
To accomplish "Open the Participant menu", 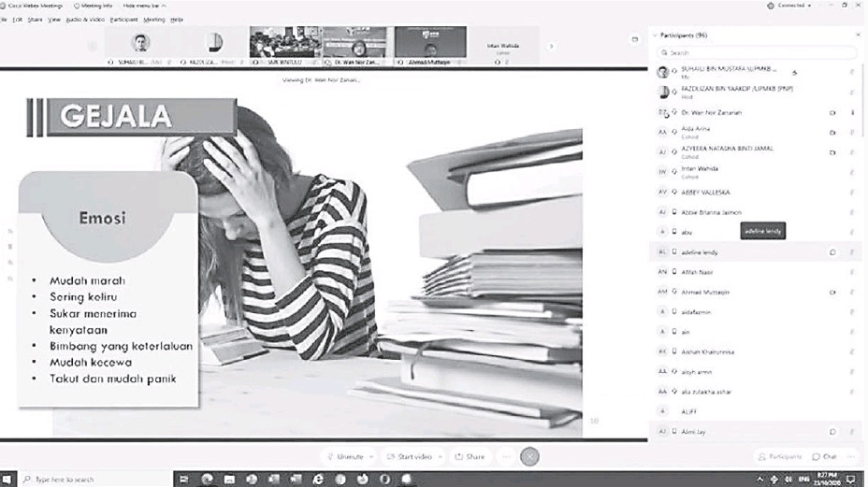I will pyautogui.click(x=123, y=20).
